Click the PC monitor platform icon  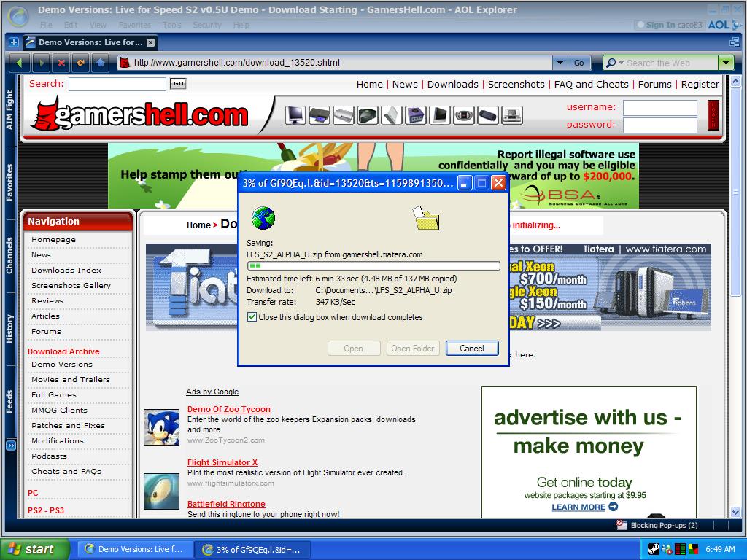pyautogui.click(x=295, y=115)
